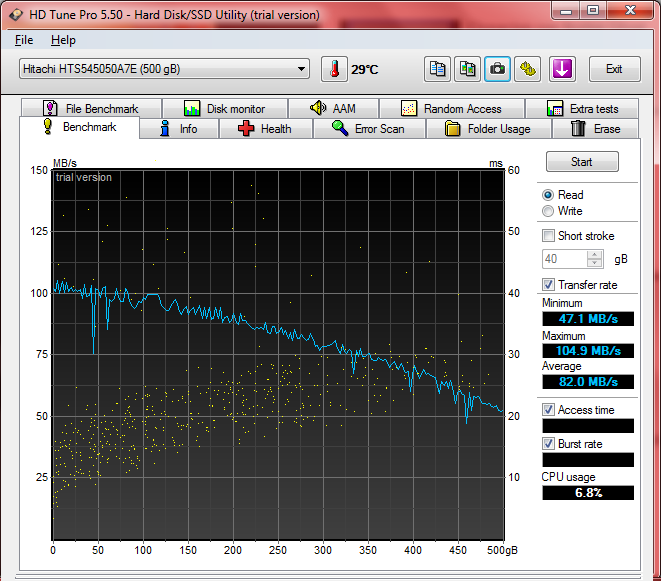
Task: Click the camera save screenshot icon
Action: point(497,69)
